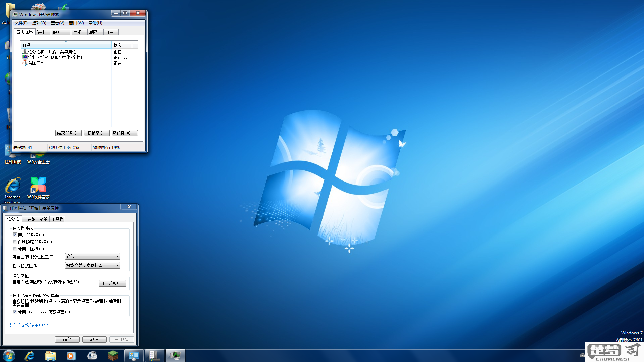Click icon of 任务栏和「开始」菜单属性 task row

tap(24, 52)
